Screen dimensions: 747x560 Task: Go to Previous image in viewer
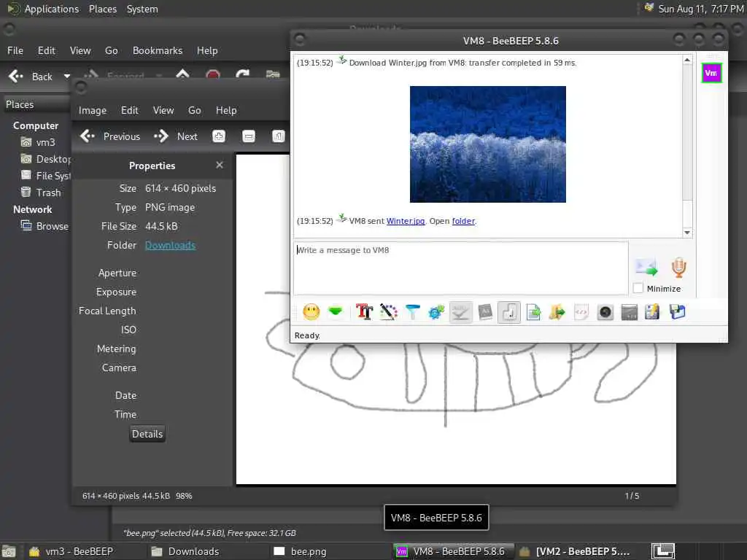coord(111,136)
